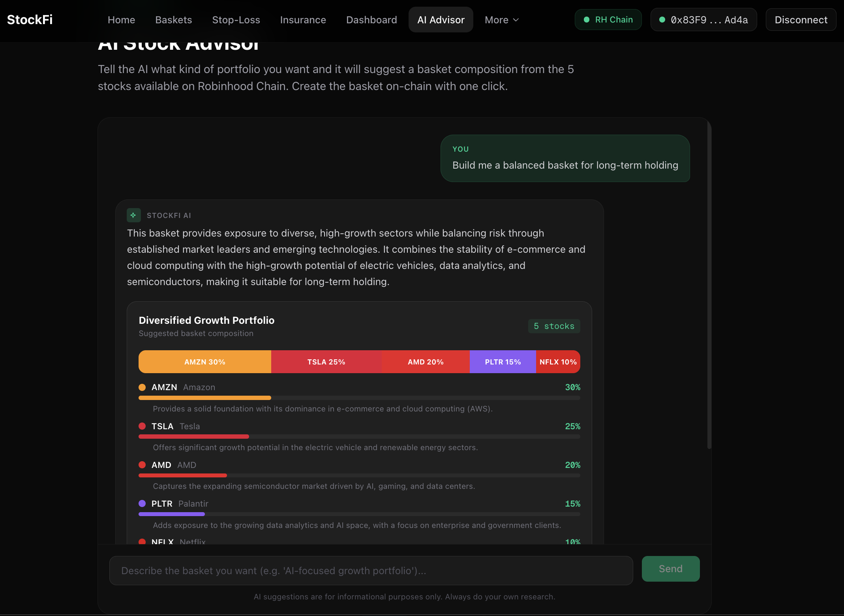Go to the Stop-Loss tab

click(236, 20)
